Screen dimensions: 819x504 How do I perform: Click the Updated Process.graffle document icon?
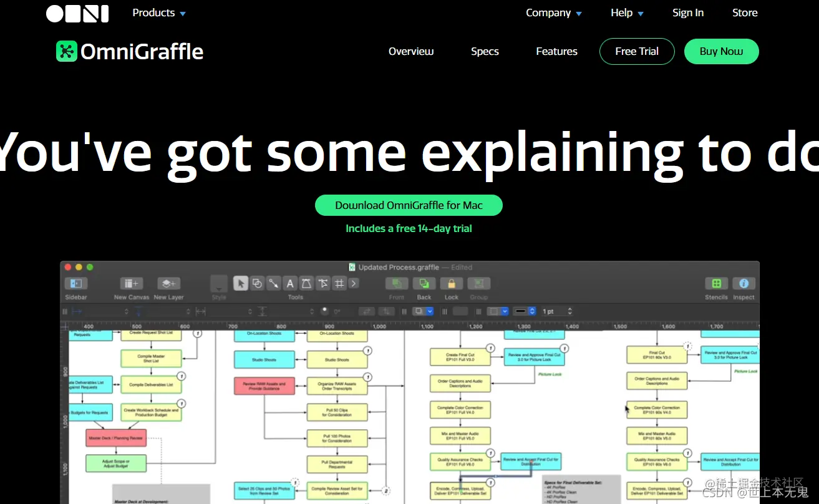coord(352,267)
